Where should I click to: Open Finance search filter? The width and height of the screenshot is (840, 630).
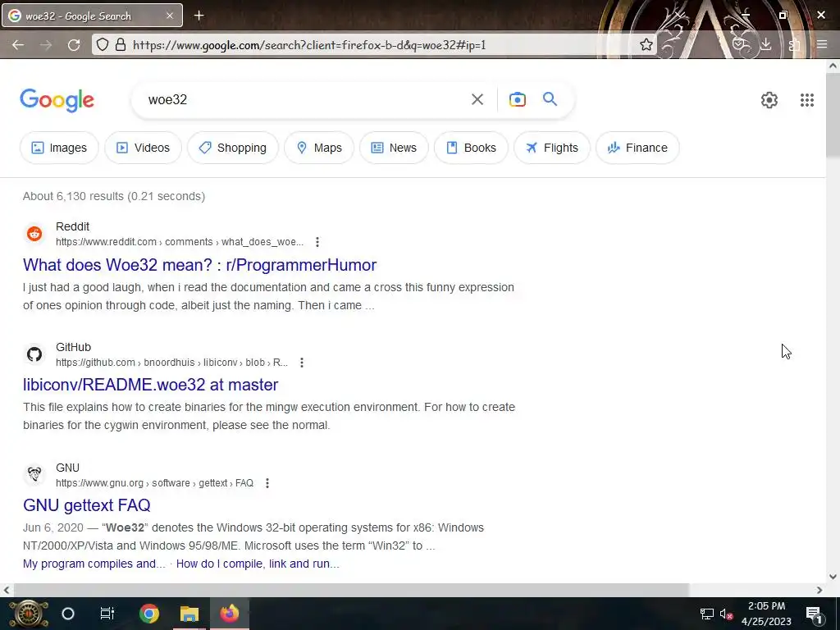pyautogui.click(x=637, y=148)
